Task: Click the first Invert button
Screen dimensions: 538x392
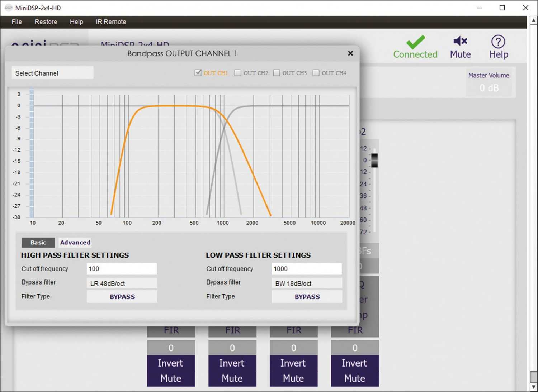Action: (171, 363)
